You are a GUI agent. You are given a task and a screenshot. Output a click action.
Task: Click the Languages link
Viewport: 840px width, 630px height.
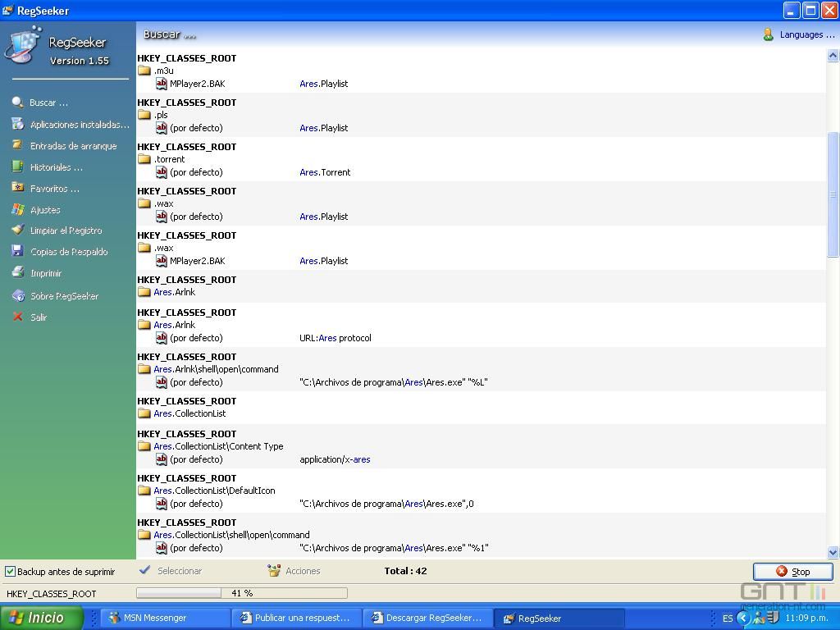click(x=807, y=34)
